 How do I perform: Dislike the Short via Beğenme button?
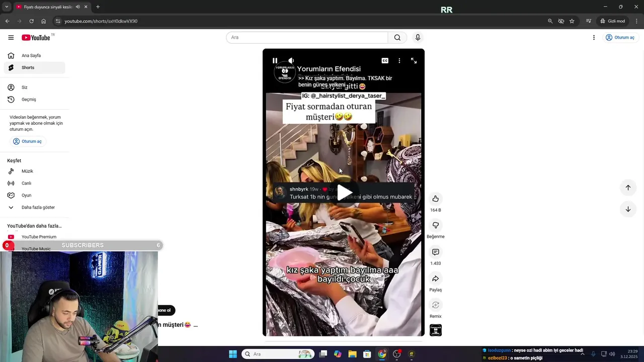pos(436,225)
